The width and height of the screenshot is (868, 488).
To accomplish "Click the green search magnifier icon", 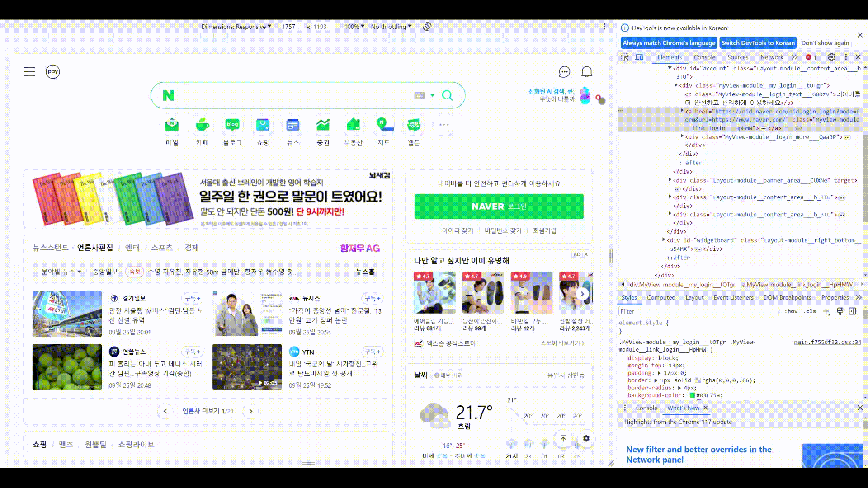I will click(x=447, y=95).
